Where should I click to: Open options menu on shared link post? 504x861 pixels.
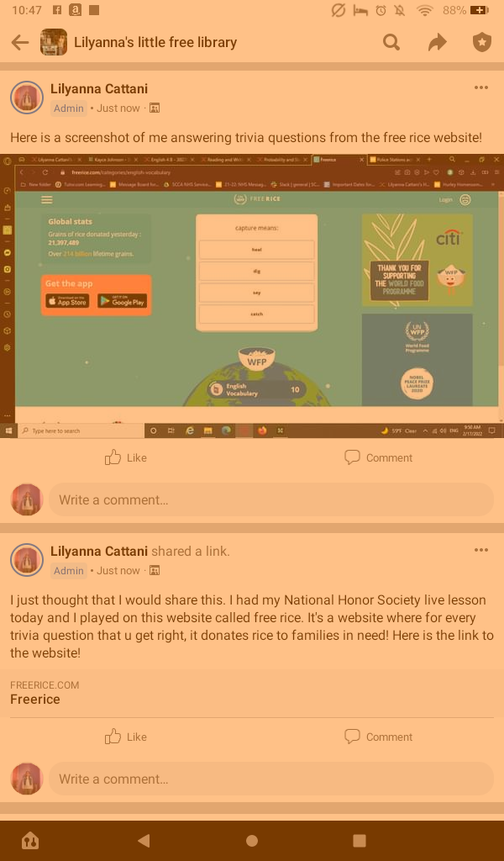(x=481, y=550)
